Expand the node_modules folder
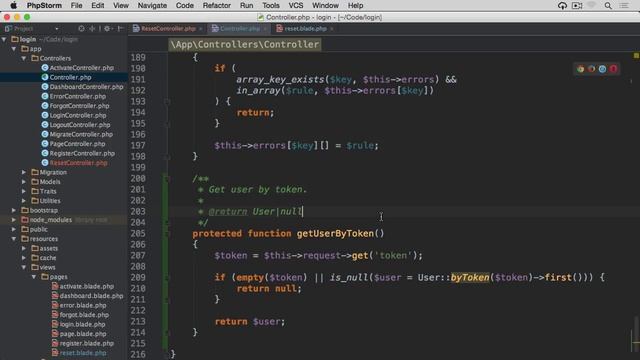 click(14, 220)
